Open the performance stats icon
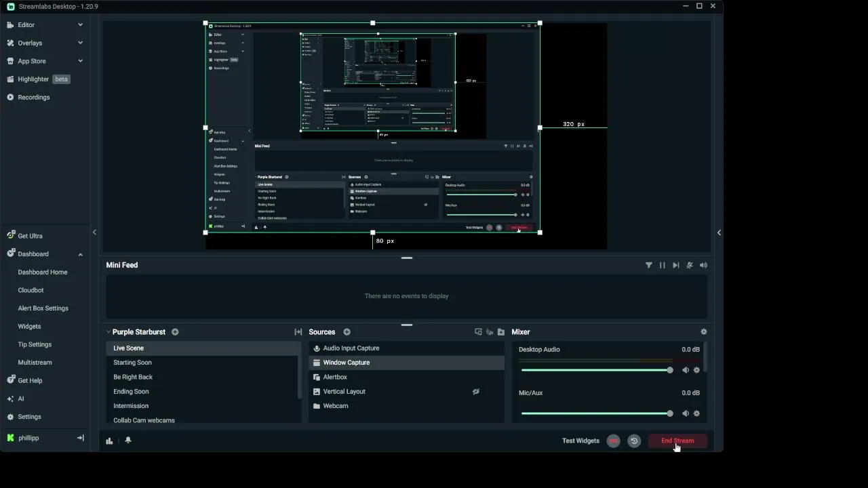The width and height of the screenshot is (868, 488). pyautogui.click(x=109, y=441)
